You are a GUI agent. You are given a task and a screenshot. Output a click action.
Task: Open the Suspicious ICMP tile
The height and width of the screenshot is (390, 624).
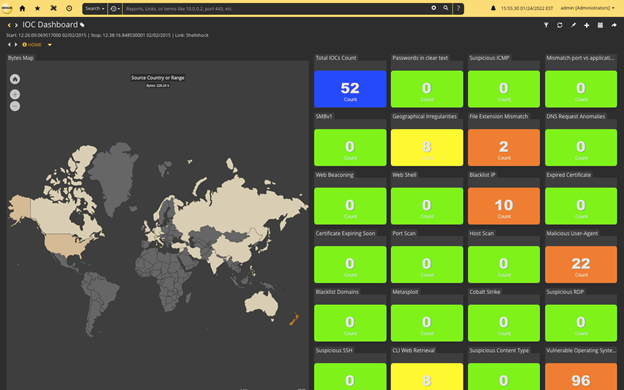[504, 89]
